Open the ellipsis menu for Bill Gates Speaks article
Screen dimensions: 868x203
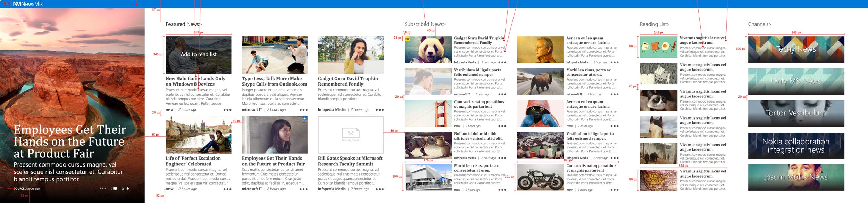click(380, 189)
